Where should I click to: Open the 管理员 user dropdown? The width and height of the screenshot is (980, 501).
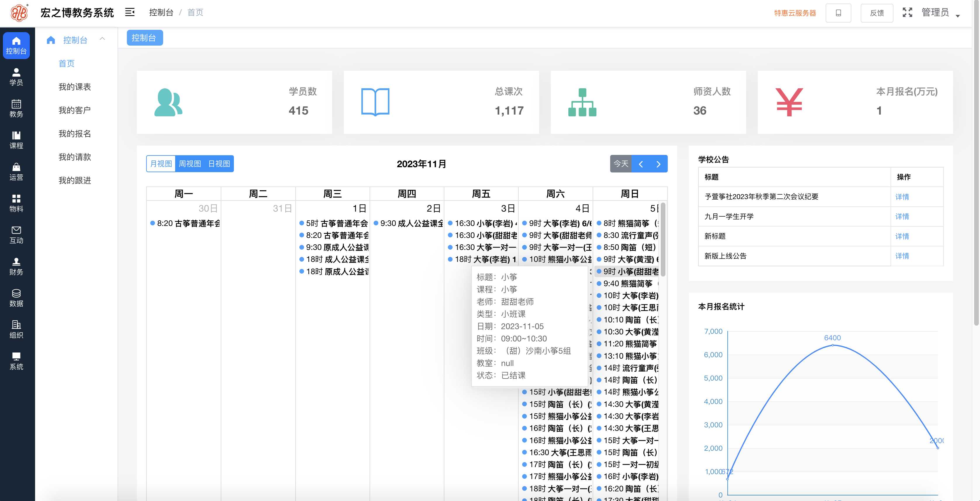click(941, 13)
